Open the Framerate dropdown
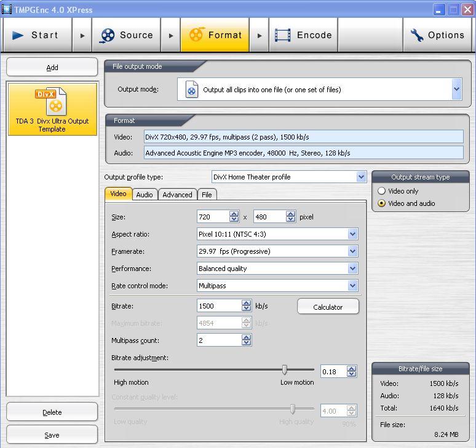Image resolution: width=476 pixels, height=448 pixels. click(x=352, y=251)
